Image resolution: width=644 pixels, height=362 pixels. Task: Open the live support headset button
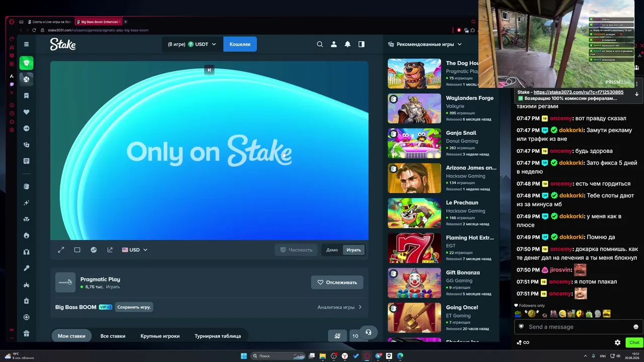[x=368, y=332]
